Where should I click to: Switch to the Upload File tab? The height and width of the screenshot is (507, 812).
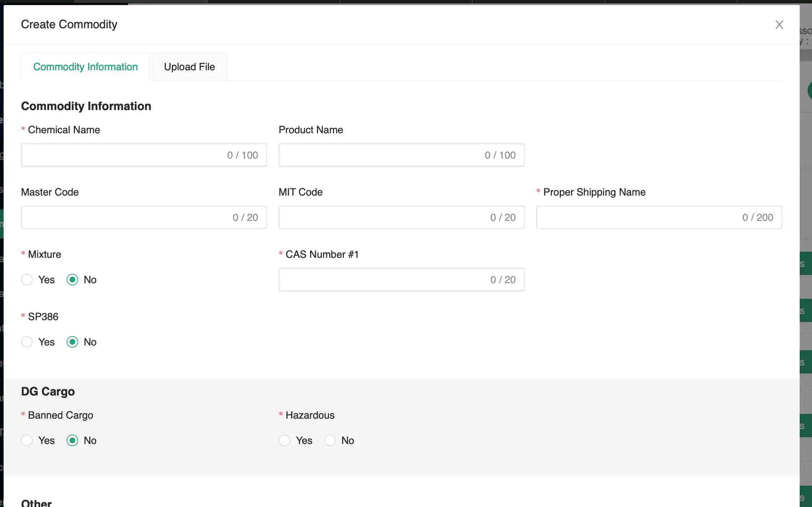(189, 67)
